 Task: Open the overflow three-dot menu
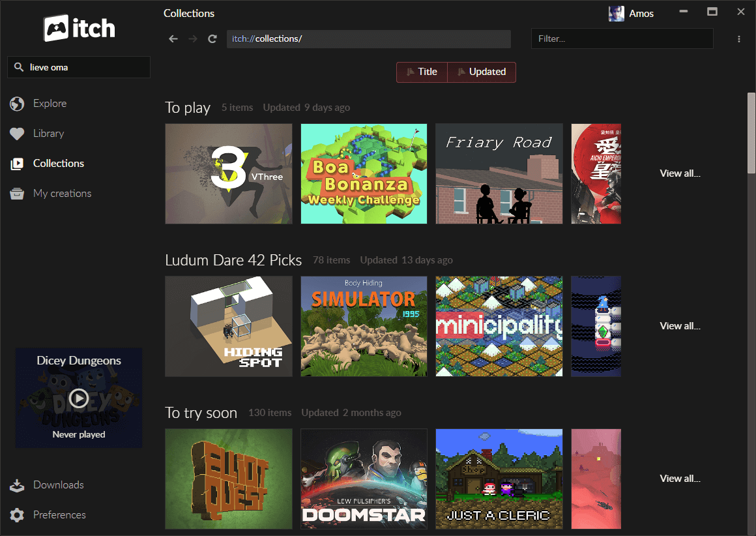(739, 38)
